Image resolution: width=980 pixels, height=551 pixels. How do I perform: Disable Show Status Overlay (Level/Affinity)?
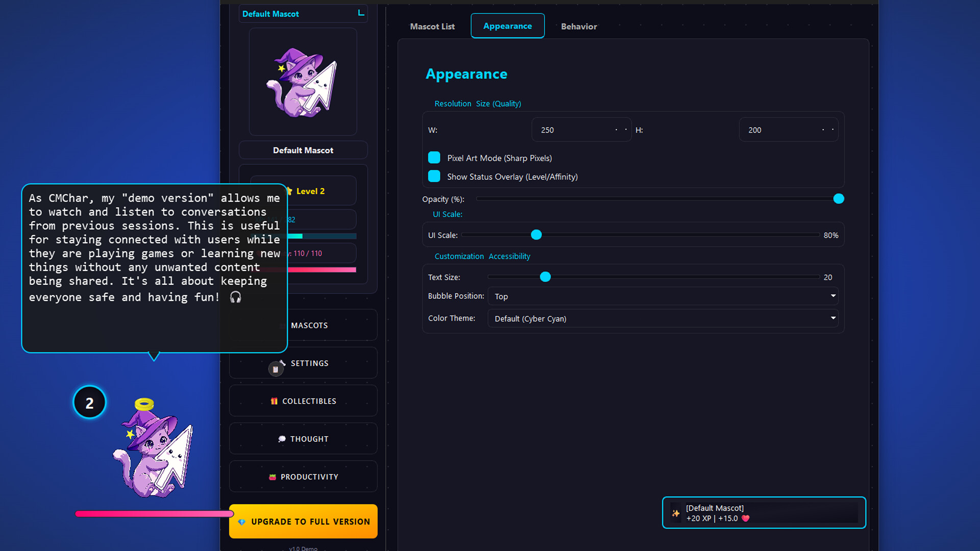tap(434, 176)
